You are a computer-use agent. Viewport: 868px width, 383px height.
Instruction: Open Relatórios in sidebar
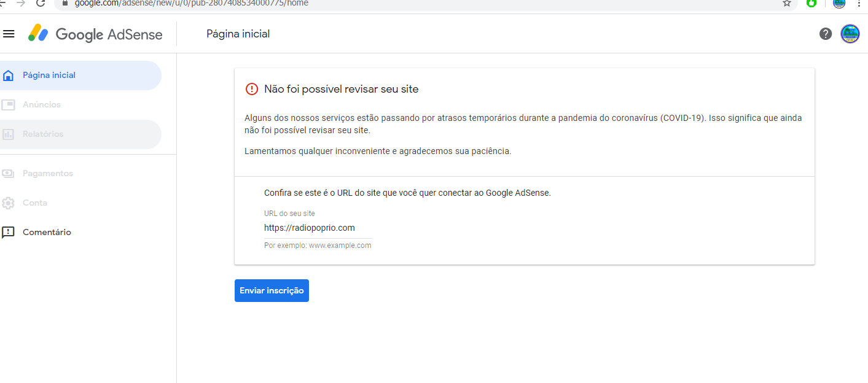(x=80, y=134)
